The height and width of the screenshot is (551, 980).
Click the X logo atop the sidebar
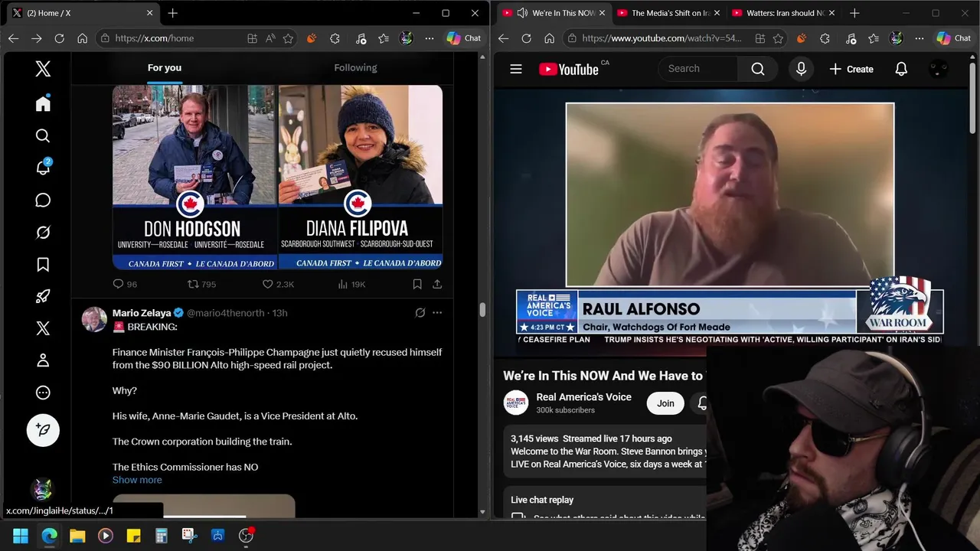click(43, 69)
